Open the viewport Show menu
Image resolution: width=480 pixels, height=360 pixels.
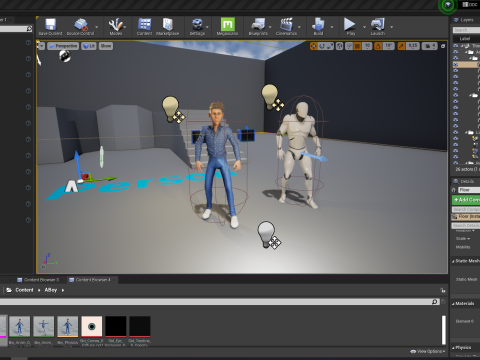(106, 46)
